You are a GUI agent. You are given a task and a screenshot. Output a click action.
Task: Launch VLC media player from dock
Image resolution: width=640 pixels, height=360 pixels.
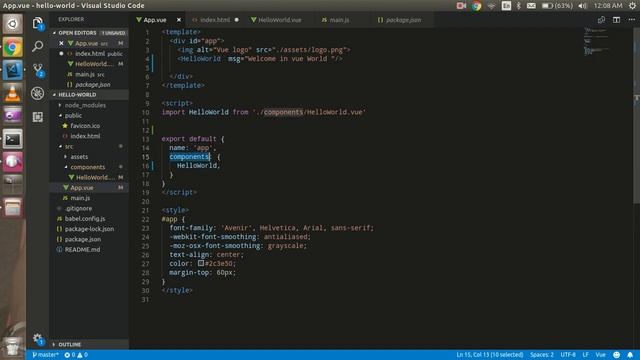[13, 93]
